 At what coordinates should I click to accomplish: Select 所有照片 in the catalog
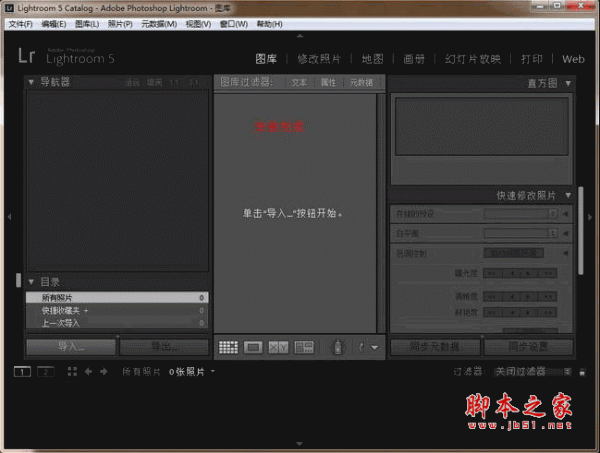click(x=117, y=298)
